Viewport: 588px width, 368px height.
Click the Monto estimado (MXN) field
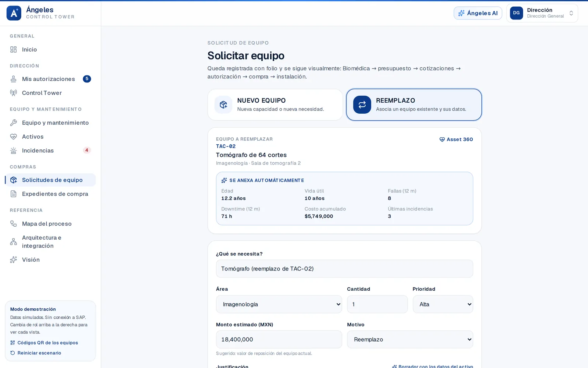tap(279, 340)
